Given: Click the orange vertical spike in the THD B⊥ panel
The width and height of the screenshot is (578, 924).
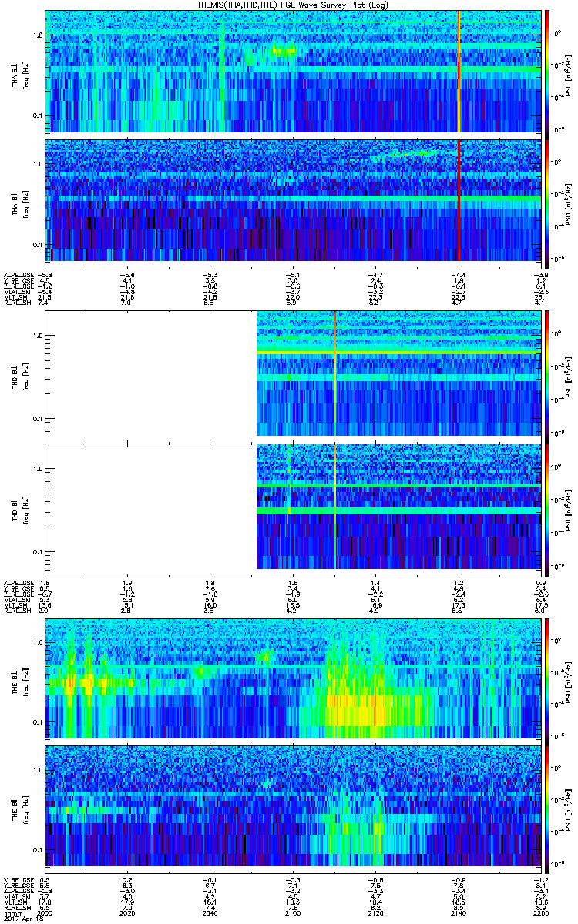Looking at the screenshot, I should pos(335,375).
